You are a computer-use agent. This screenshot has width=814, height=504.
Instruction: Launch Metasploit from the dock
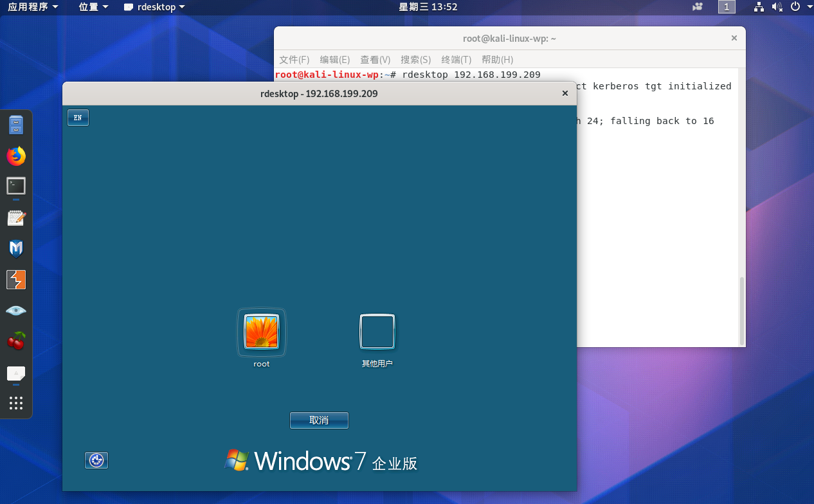click(x=16, y=249)
